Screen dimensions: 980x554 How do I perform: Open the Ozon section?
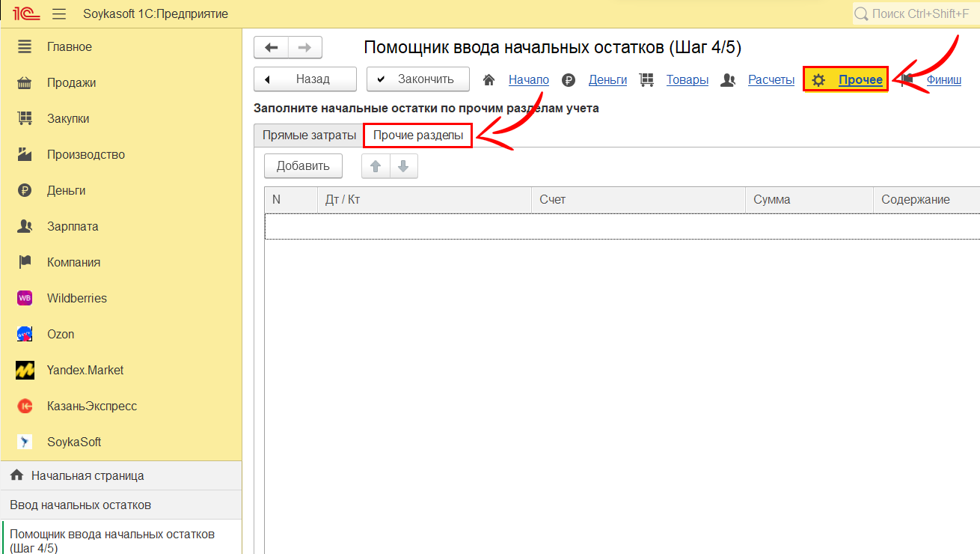pyautogui.click(x=61, y=334)
